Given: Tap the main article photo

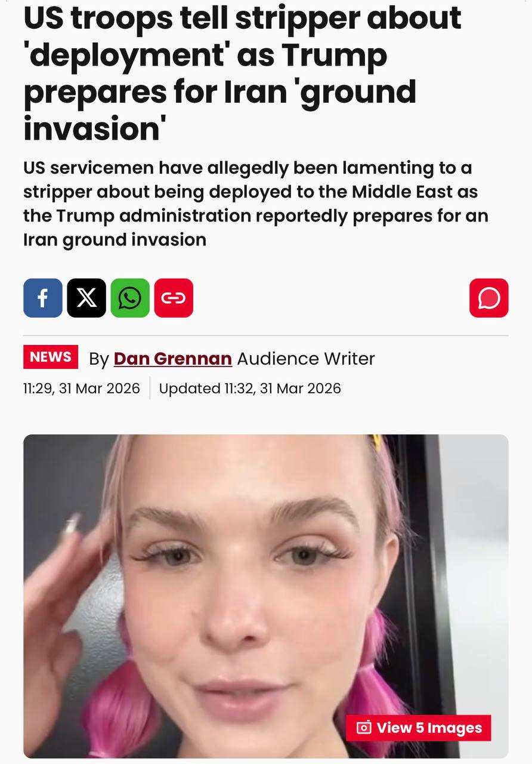Looking at the screenshot, I should click(x=266, y=596).
